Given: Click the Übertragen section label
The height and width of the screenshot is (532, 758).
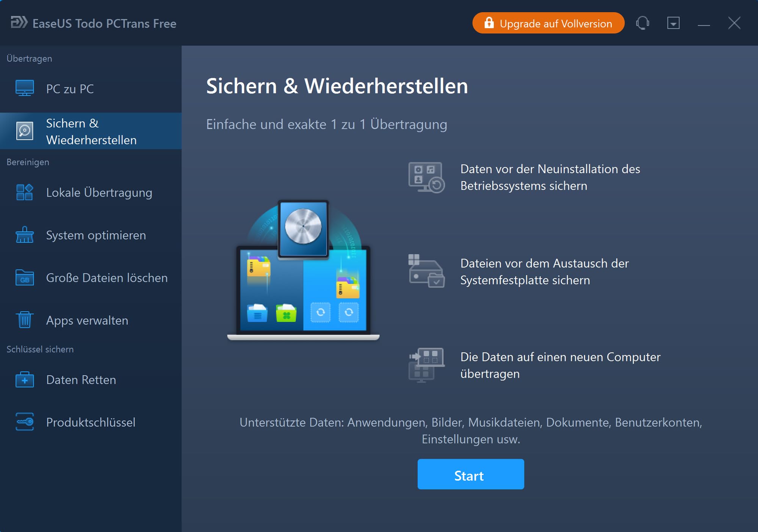Looking at the screenshot, I should point(29,59).
